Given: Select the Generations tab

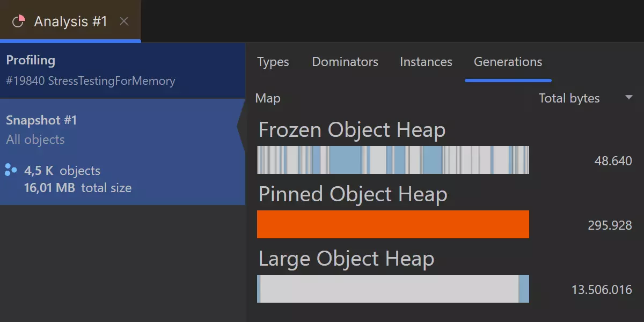Looking at the screenshot, I should coord(508,62).
